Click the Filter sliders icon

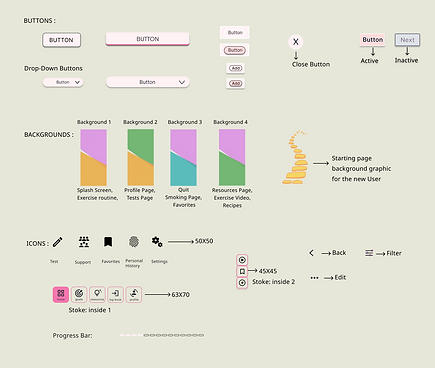(369, 253)
